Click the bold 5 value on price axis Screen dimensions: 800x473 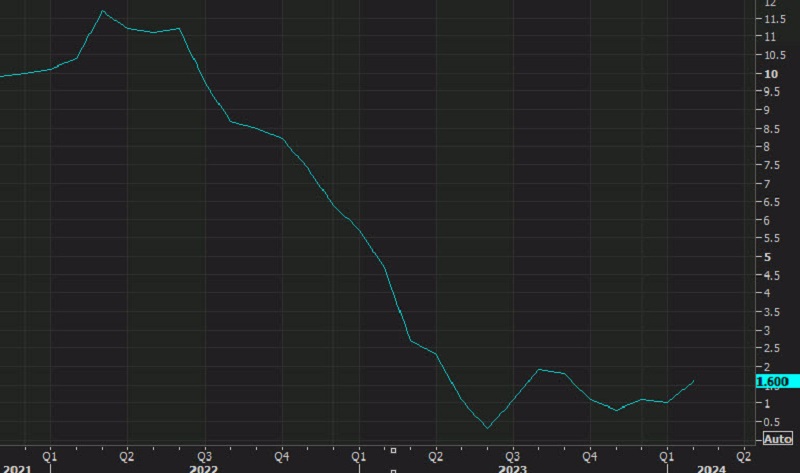[768, 257]
